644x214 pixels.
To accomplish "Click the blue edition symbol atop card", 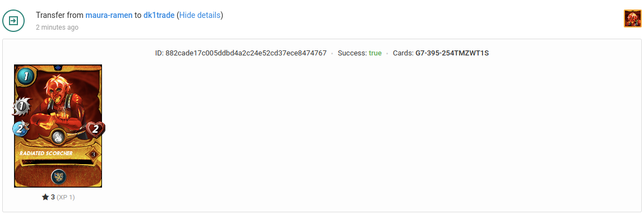I will 58,67.
